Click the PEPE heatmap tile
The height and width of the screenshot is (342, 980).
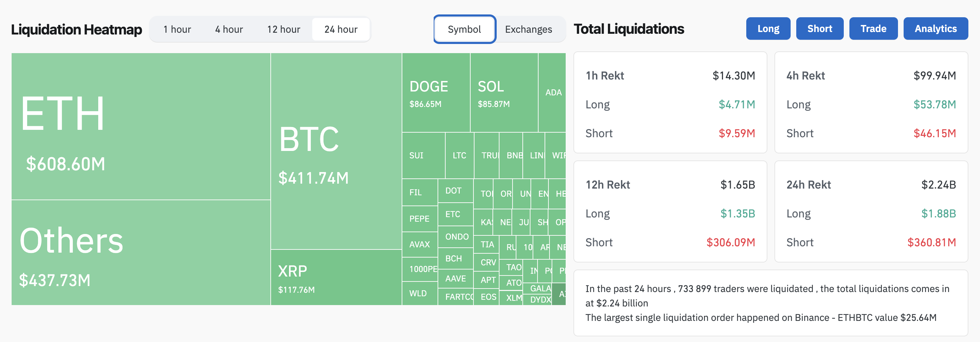click(x=419, y=219)
